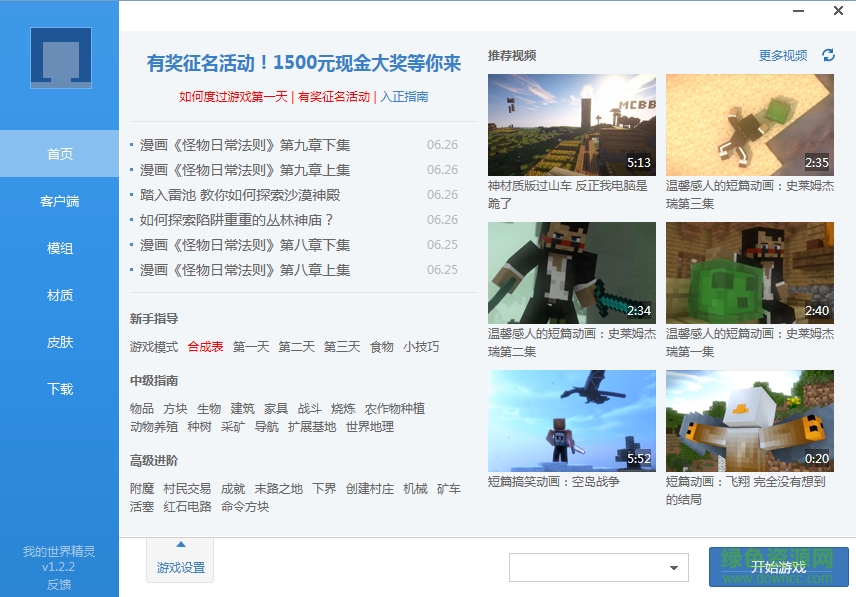Click the collapse arrow above 游戏设置

pos(179,545)
